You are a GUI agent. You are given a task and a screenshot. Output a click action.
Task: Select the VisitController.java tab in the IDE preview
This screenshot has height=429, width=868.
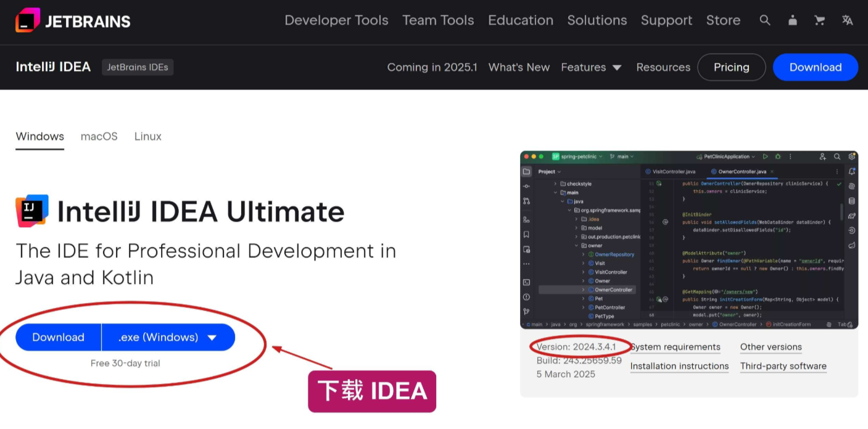click(670, 172)
